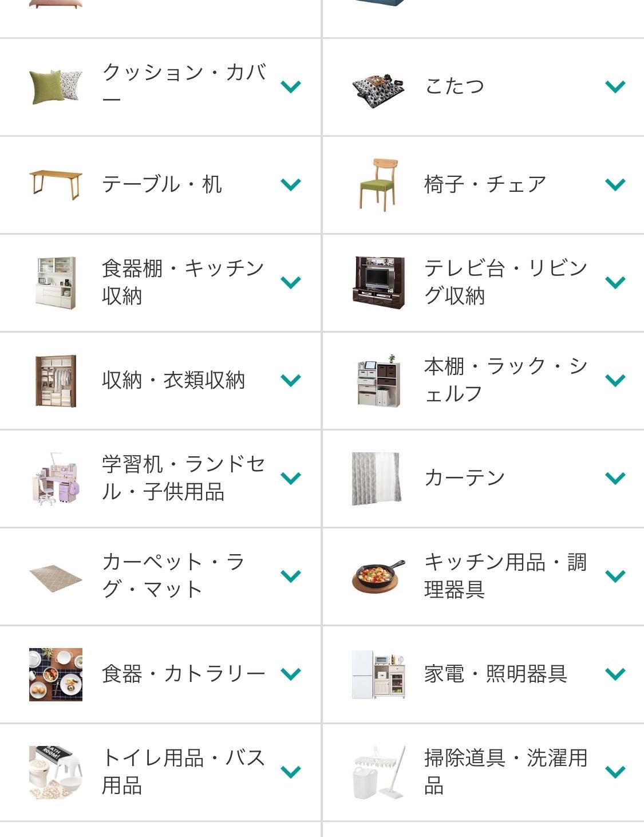The height and width of the screenshot is (837, 644).
Task: Click the wooden table icon
Action: [x=56, y=184]
